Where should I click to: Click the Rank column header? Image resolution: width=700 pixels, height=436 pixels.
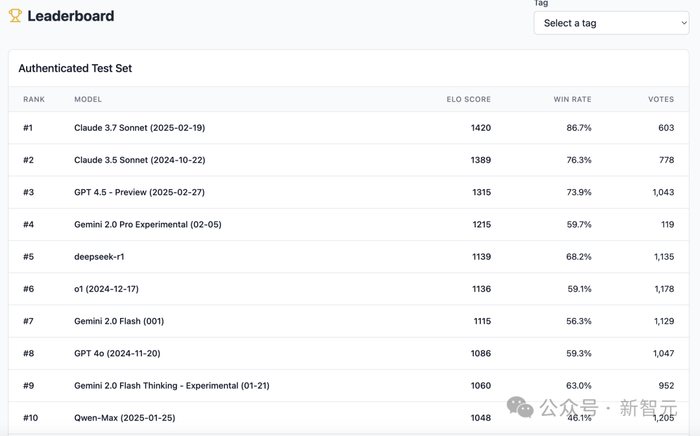tap(34, 100)
